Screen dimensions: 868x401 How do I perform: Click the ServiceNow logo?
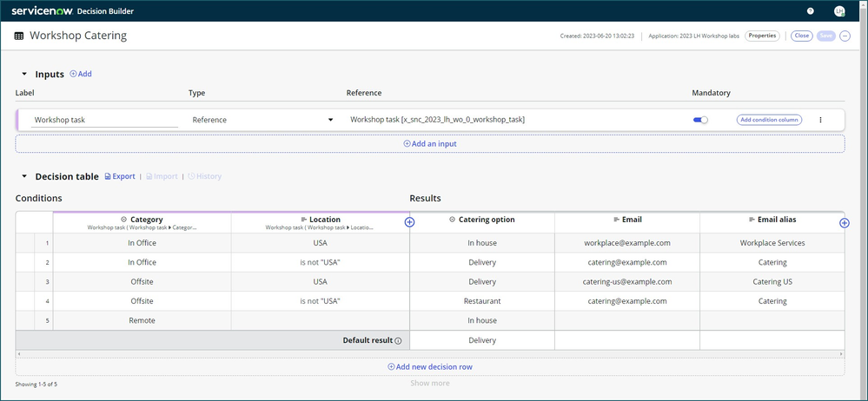point(41,11)
